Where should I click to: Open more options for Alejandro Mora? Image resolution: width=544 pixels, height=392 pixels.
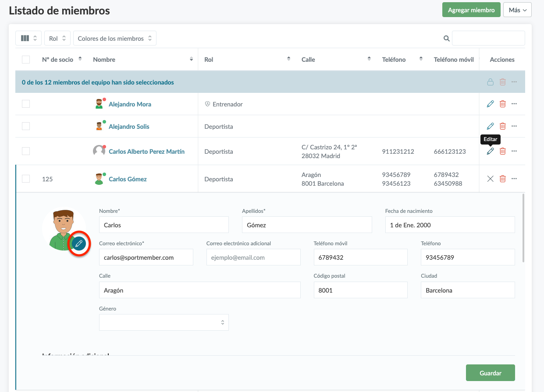514,104
